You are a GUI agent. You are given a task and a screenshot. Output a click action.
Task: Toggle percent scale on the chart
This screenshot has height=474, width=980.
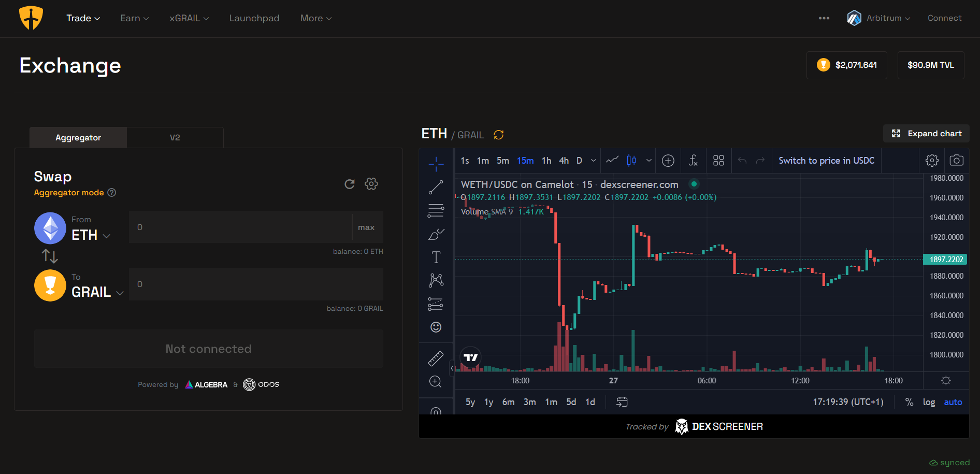(909, 403)
